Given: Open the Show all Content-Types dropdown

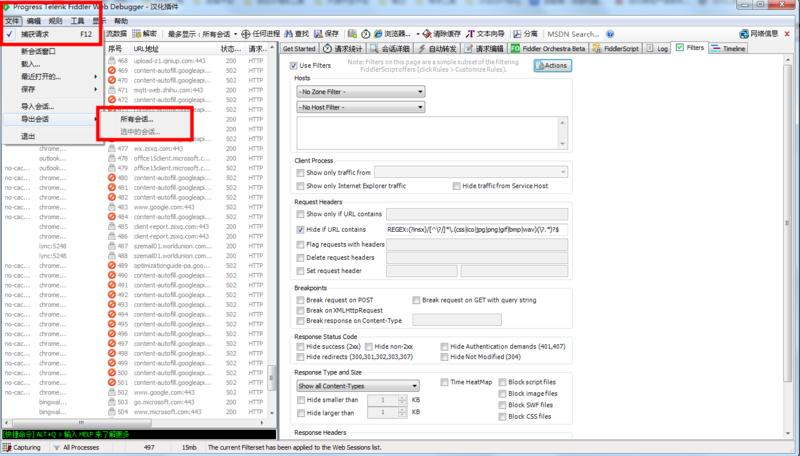Looking at the screenshot, I should pyautogui.click(x=358, y=386).
